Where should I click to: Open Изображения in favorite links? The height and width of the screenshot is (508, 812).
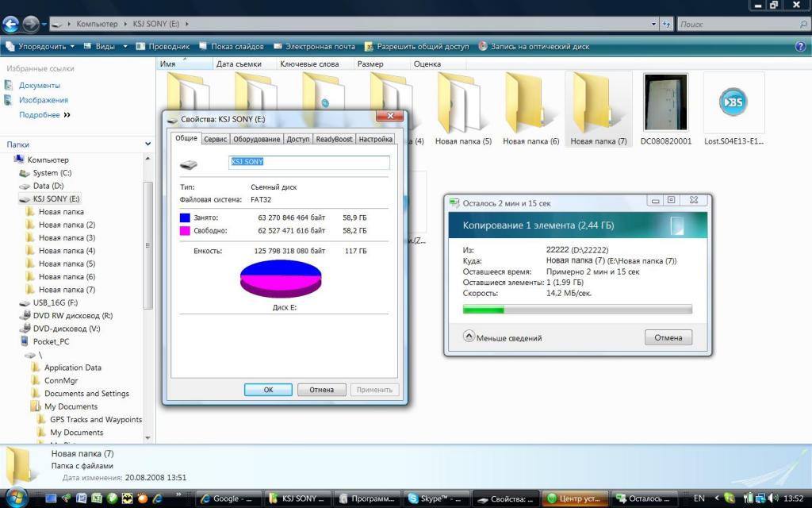(x=44, y=100)
